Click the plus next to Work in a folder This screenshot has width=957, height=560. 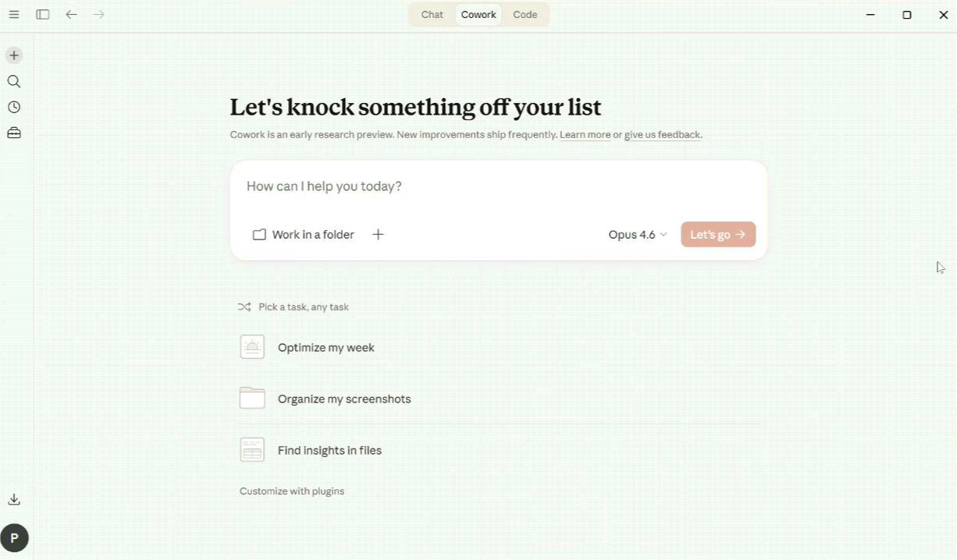(378, 234)
